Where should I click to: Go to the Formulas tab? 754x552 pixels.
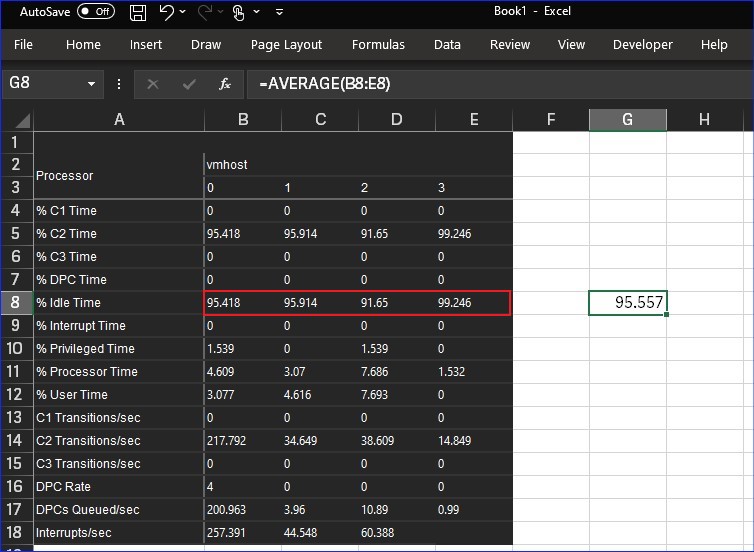(x=378, y=45)
